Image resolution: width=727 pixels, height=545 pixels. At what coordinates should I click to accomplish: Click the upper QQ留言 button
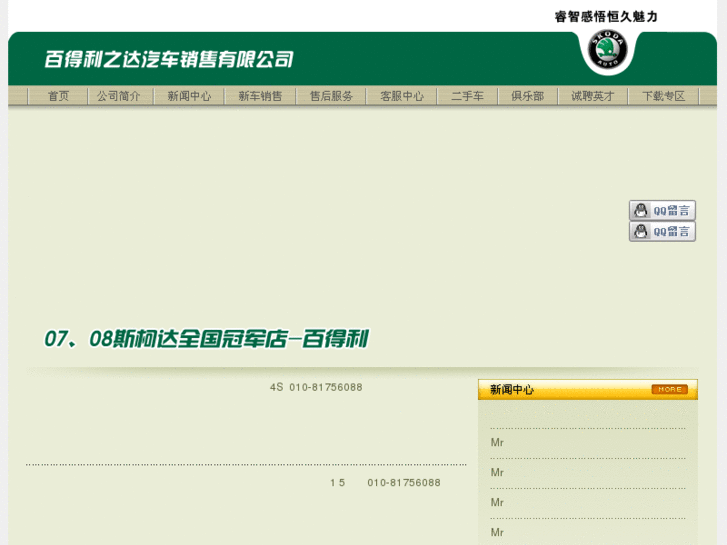662,211
